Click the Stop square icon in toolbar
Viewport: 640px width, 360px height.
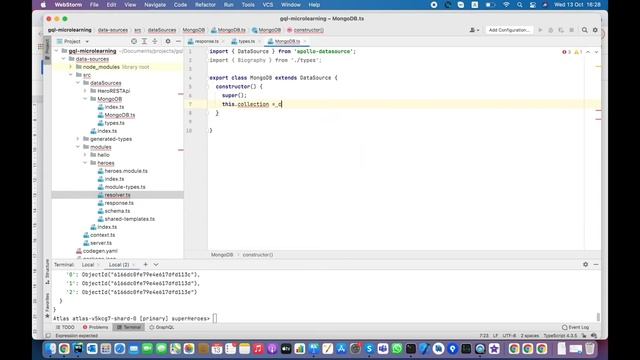(x=571, y=30)
